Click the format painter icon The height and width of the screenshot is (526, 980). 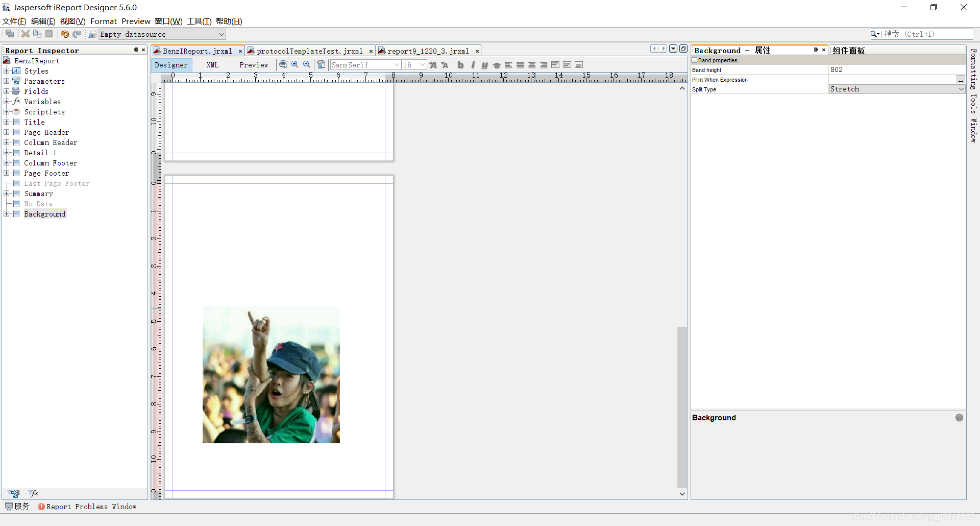click(321, 64)
